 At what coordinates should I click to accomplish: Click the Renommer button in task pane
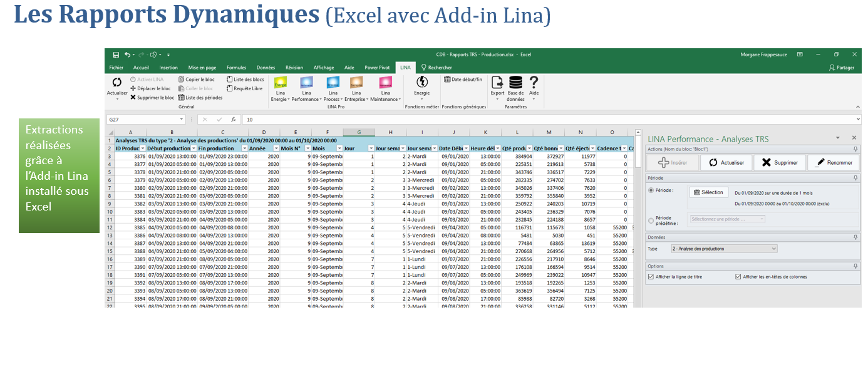point(834,162)
